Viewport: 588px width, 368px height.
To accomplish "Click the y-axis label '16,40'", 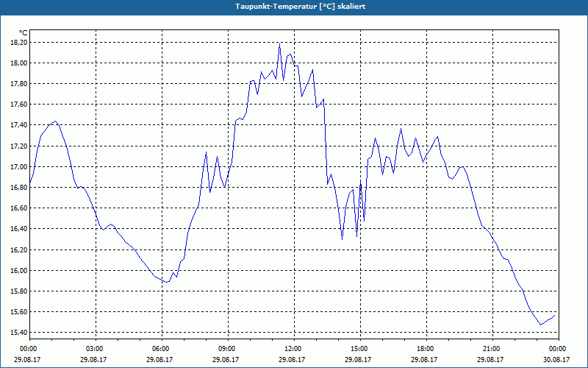I will 18,229.
